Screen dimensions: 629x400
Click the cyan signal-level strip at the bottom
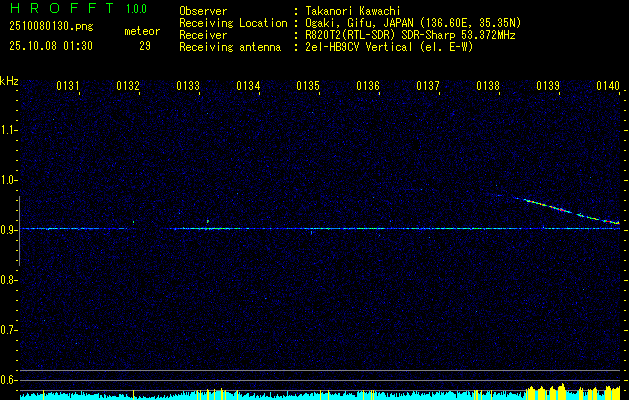(320, 396)
